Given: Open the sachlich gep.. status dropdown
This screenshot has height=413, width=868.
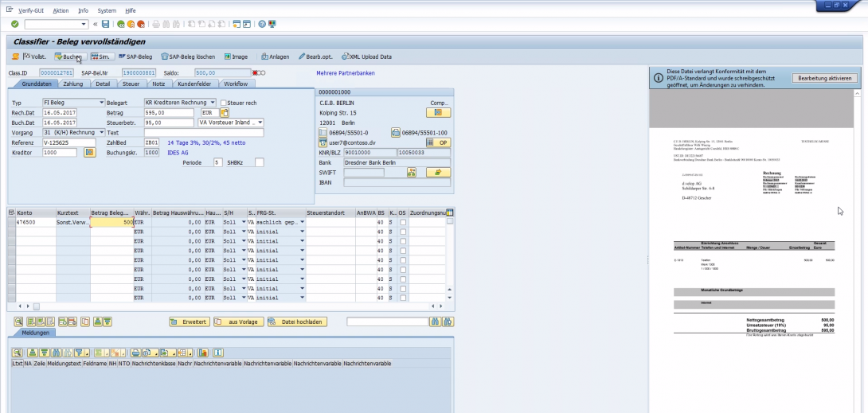Looking at the screenshot, I should [303, 222].
